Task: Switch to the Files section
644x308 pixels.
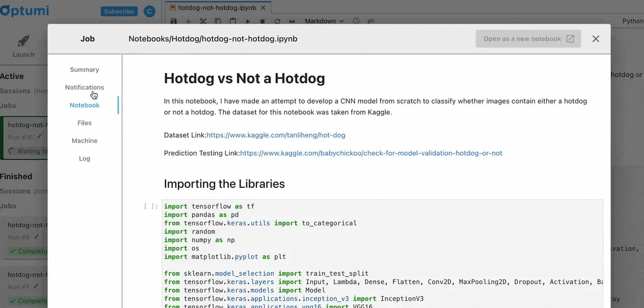Action: (84, 123)
